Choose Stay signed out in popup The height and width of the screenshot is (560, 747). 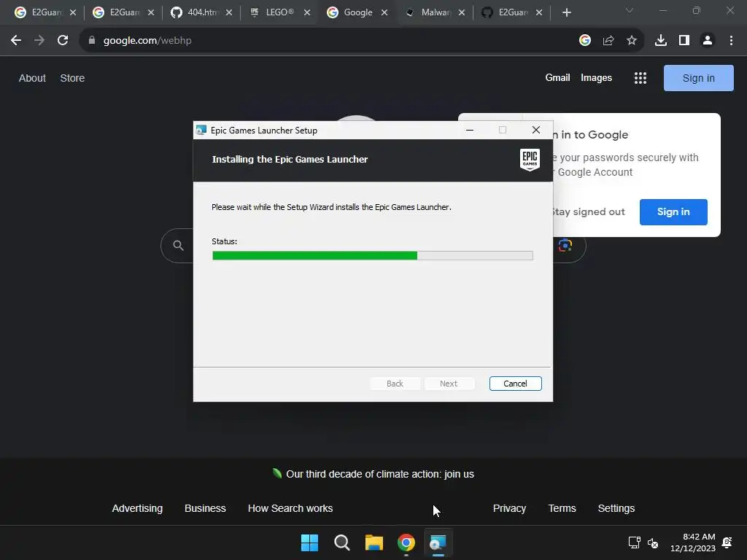(x=588, y=212)
